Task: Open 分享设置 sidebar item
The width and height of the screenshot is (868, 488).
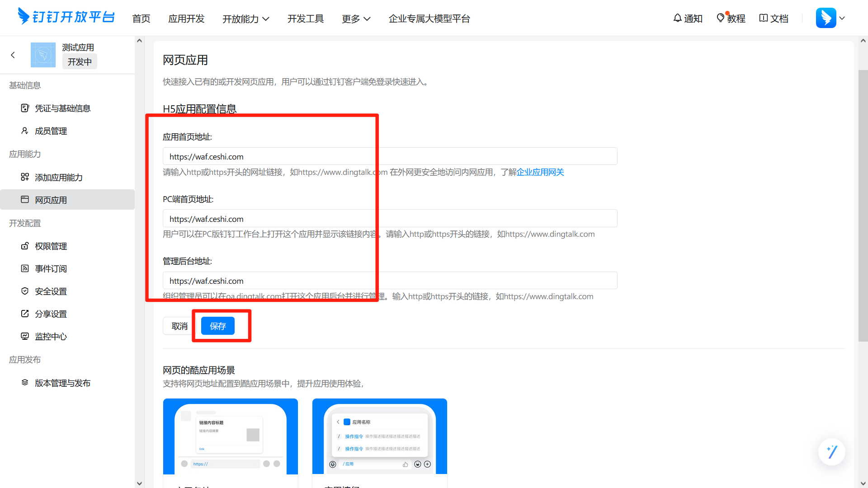Action: click(x=67, y=314)
